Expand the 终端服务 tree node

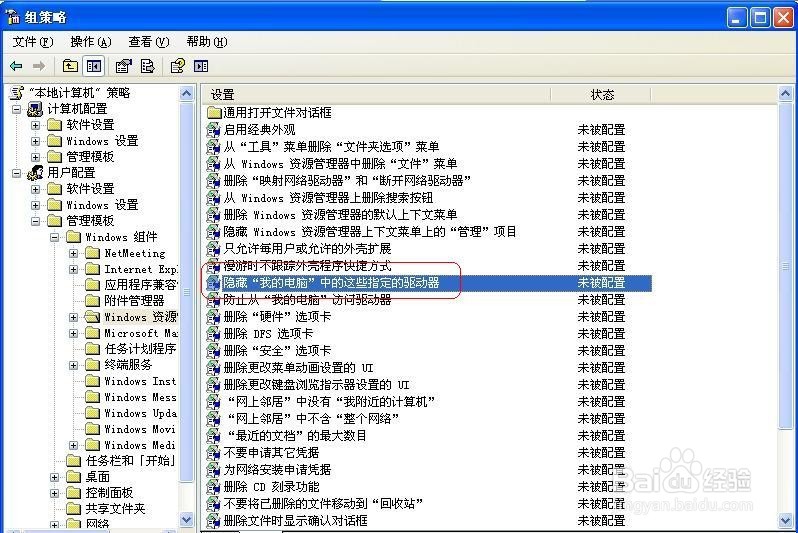click(74, 365)
